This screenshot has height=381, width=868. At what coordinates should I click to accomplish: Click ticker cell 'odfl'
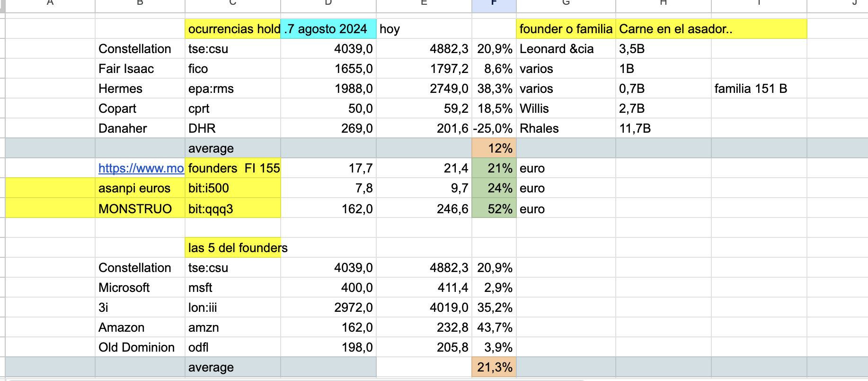pyautogui.click(x=233, y=347)
